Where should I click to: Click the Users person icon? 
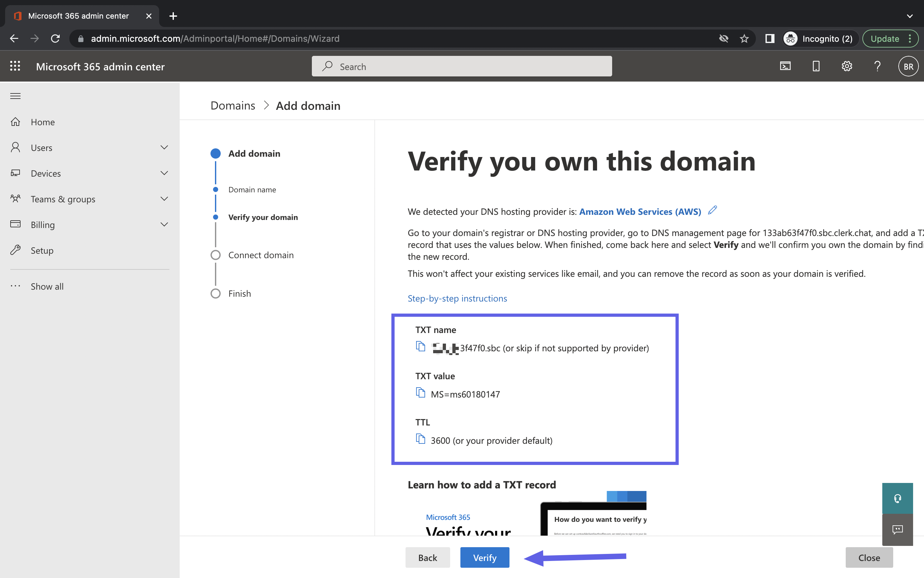coord(15,147)
